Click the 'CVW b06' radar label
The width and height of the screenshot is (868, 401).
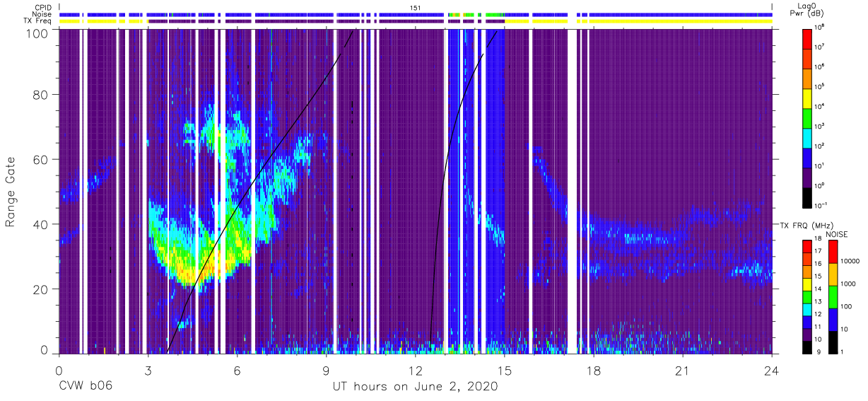coord(86,386)
